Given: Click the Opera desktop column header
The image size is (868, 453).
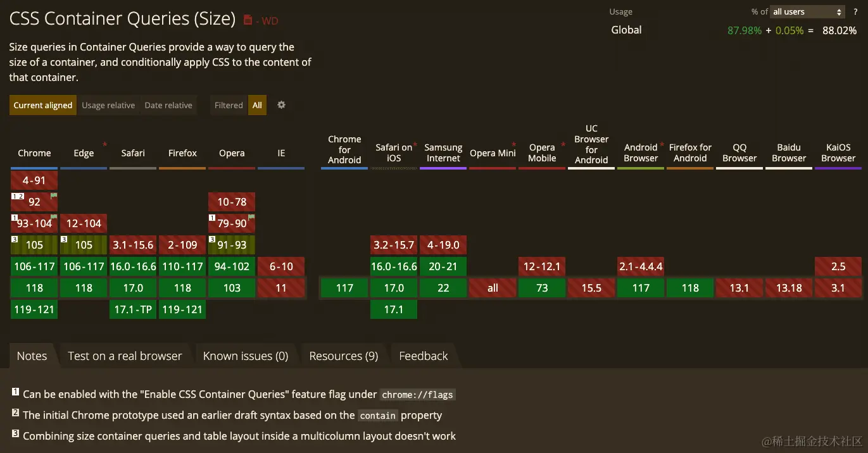Looking at the screenshot, I should click(232, 153).
